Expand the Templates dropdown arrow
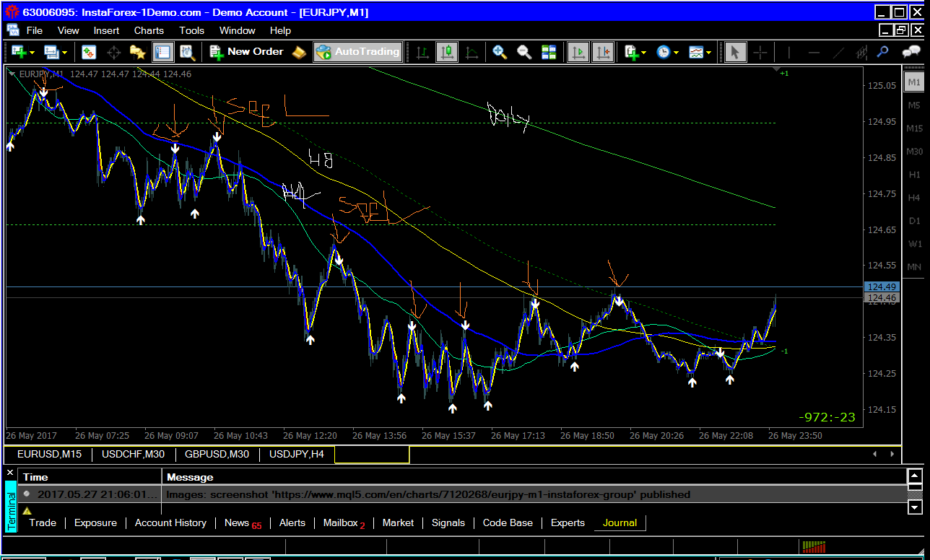Image resolution: width=930 pixels, height=560 pixels. tap(709, 53)
